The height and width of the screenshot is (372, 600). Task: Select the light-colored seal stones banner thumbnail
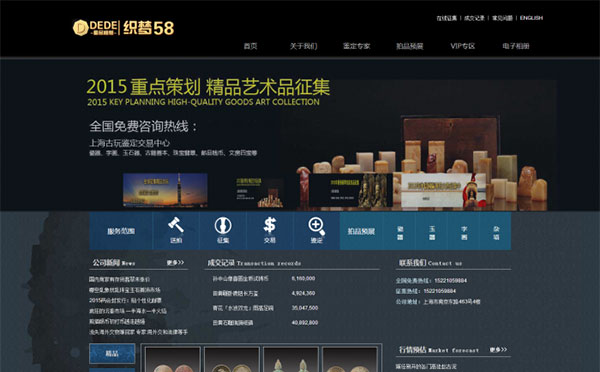(x=443, y=190)
